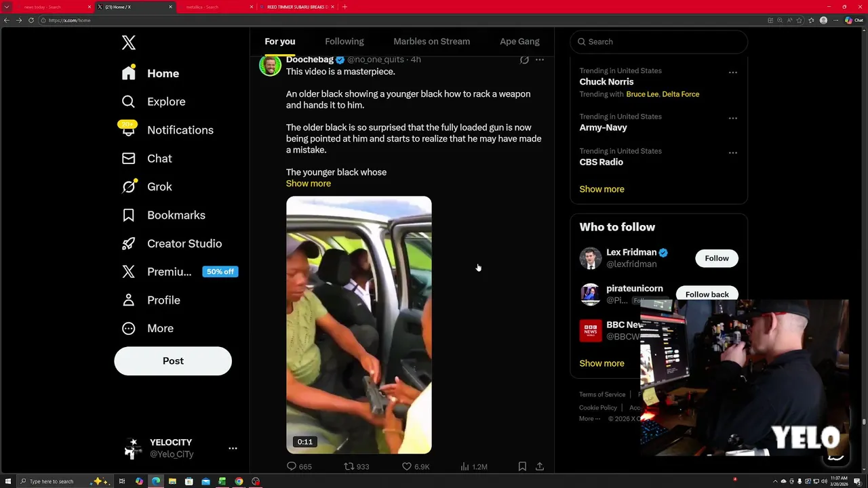Open the Chuck Norris trend

click(x=606, y=82)
